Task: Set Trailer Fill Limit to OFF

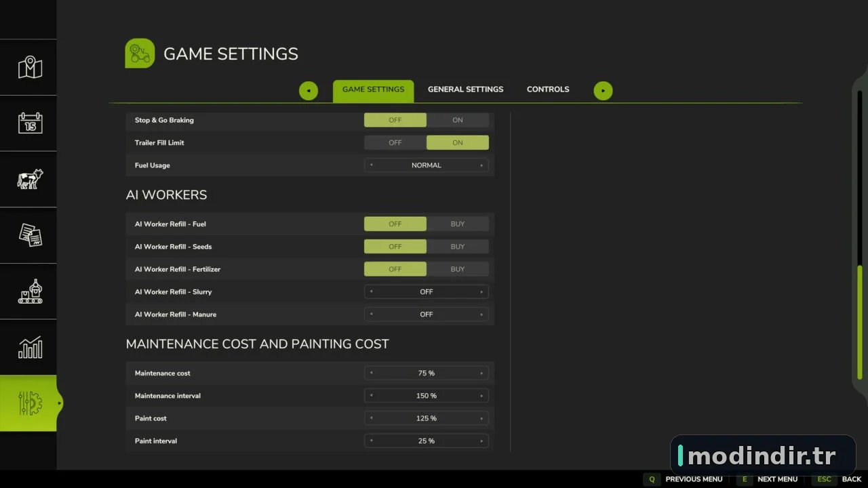Action: click(x=395, y=142)
